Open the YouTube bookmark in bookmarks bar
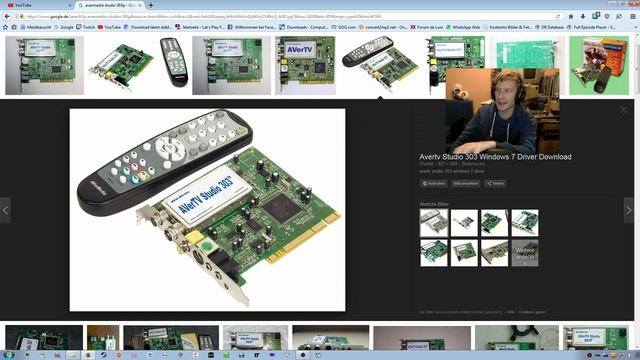The width and height of the screenshot is (640, 360). pos(109,27)
